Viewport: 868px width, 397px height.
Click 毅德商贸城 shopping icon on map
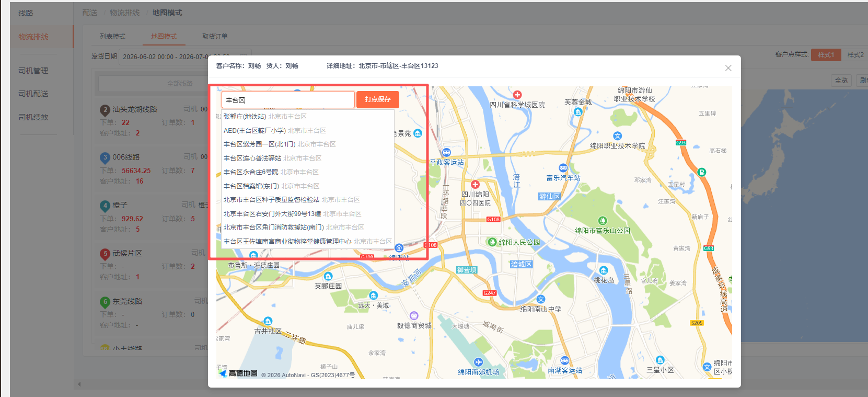414,315
